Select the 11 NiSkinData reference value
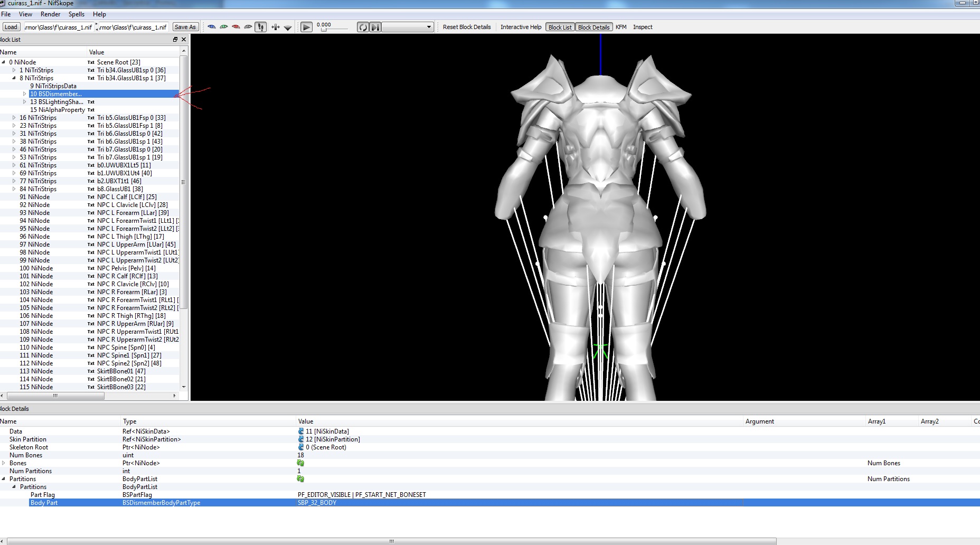 coord(327,431)
